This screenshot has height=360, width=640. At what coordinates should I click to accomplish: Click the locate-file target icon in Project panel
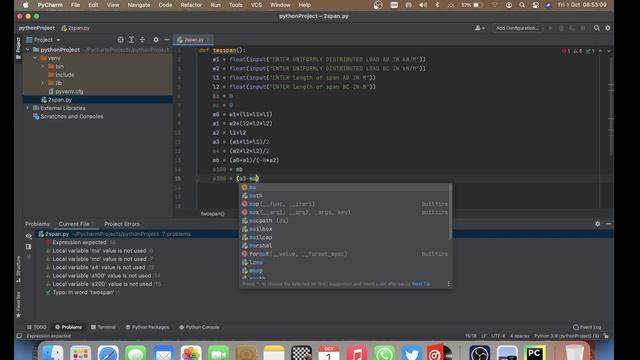120,40
